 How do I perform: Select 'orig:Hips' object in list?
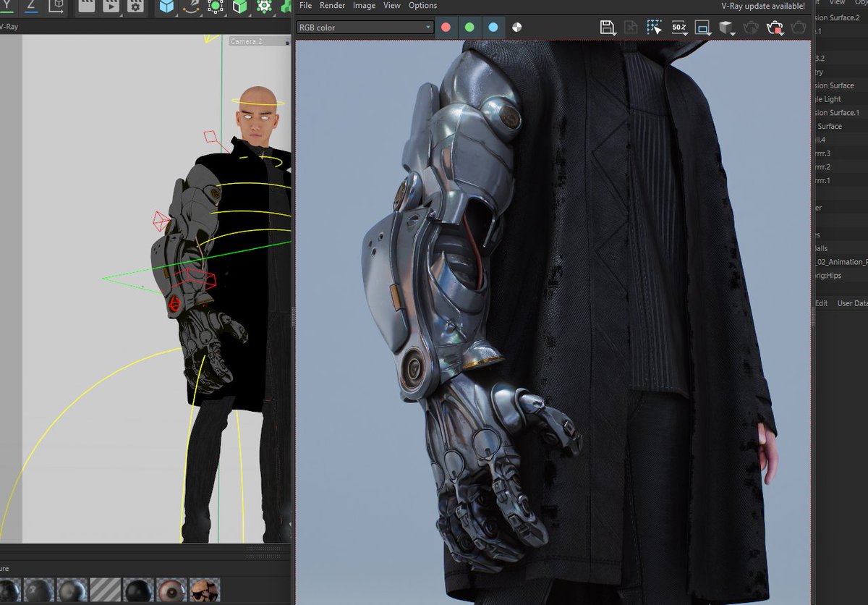[829, 276]
